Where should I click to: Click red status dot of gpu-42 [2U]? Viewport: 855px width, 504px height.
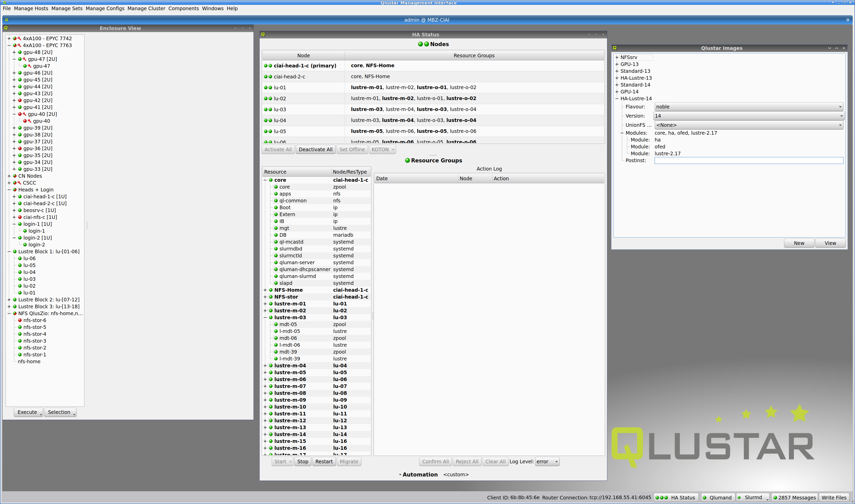coord(20,100)
